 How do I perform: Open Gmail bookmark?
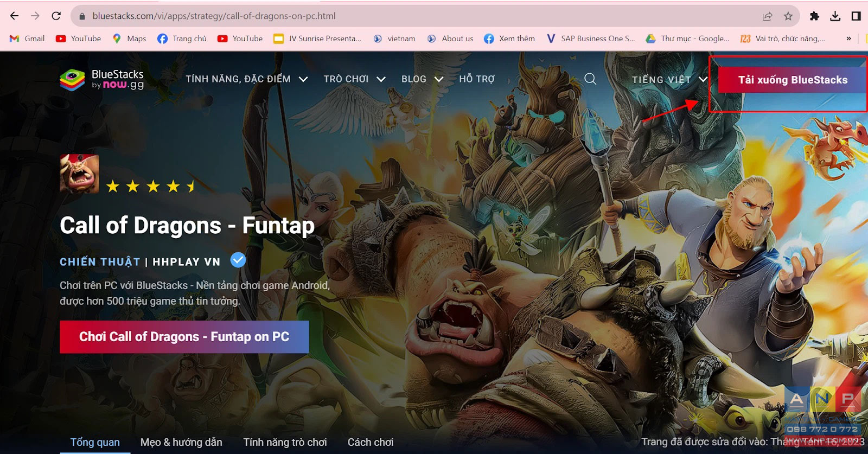click(x=27, y=39)
